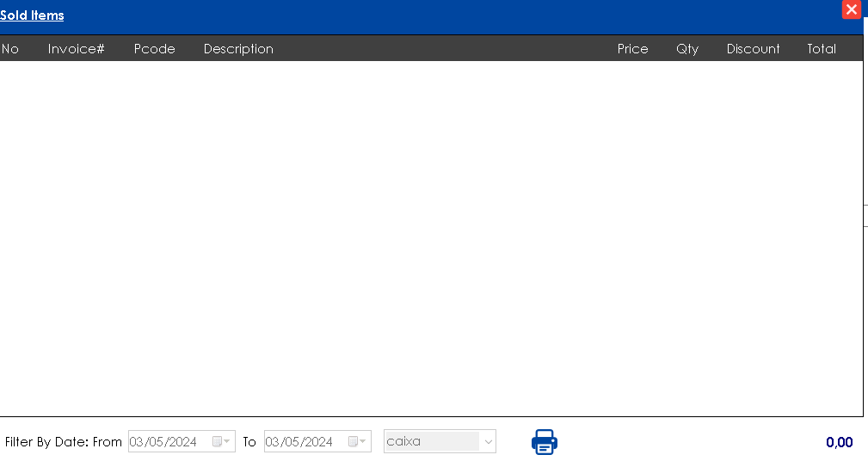Sort by the Price column header

click(x=632, y=49)
